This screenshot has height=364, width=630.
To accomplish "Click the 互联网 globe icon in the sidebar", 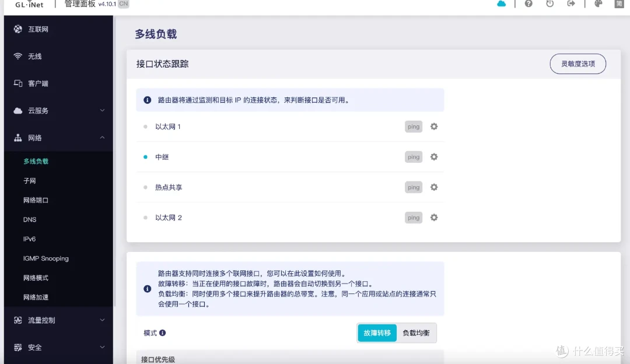I will pos(17,29).
